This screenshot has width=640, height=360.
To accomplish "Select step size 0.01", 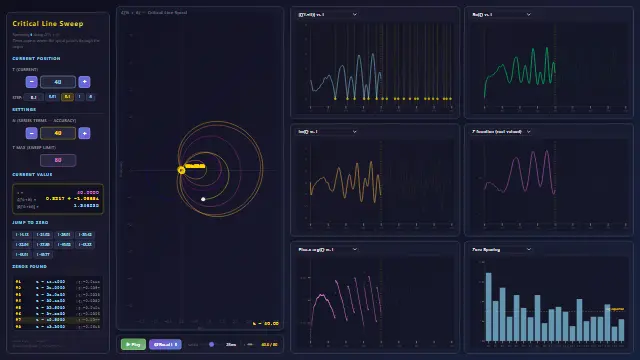I will coord(52,97).
